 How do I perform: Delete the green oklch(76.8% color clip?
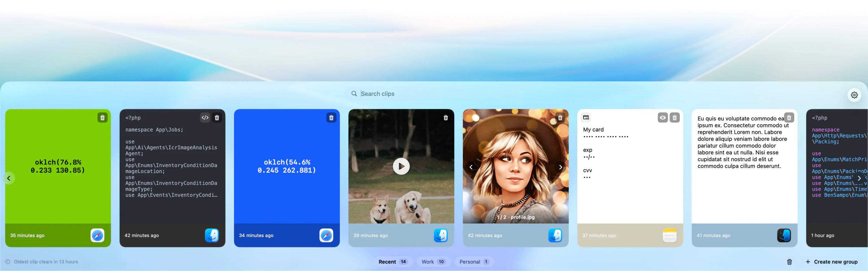(103, 118)
